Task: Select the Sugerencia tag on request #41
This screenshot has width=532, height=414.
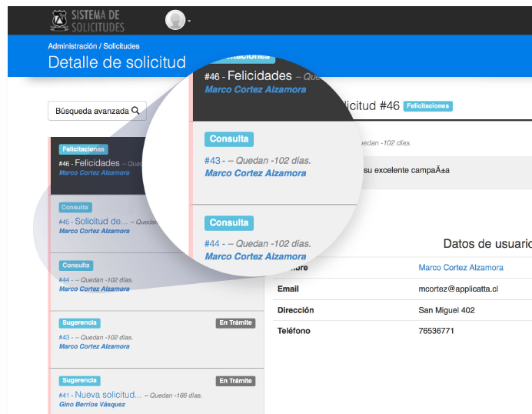Action: pyautogui.click(x=80, y=380)
